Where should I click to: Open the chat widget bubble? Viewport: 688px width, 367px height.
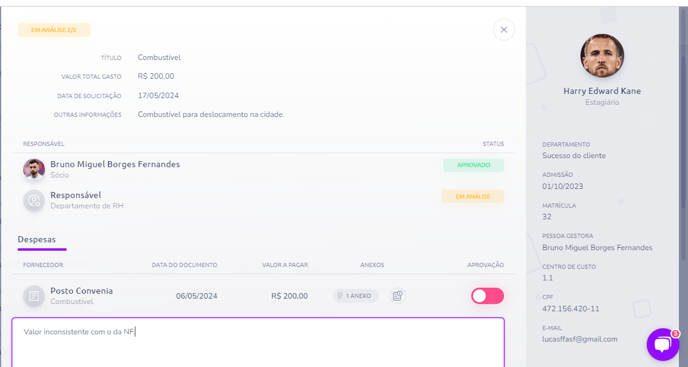click(663, 345)
